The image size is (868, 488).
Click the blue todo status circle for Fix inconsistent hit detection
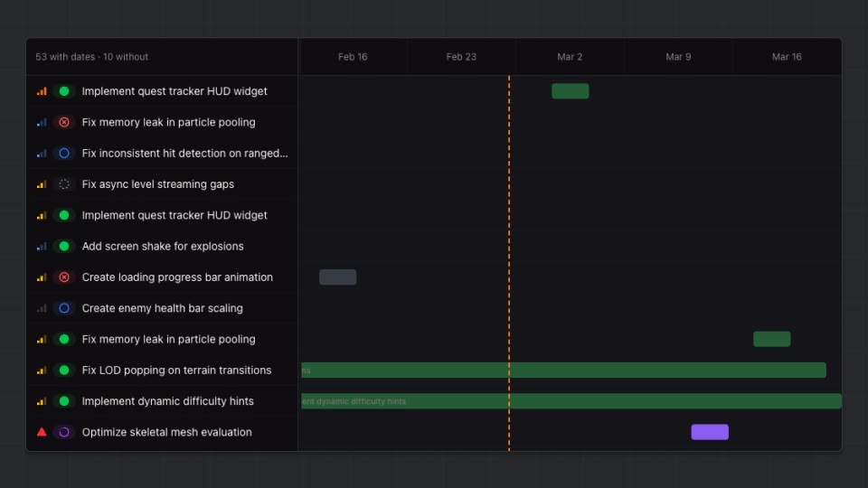click(64, 154)
